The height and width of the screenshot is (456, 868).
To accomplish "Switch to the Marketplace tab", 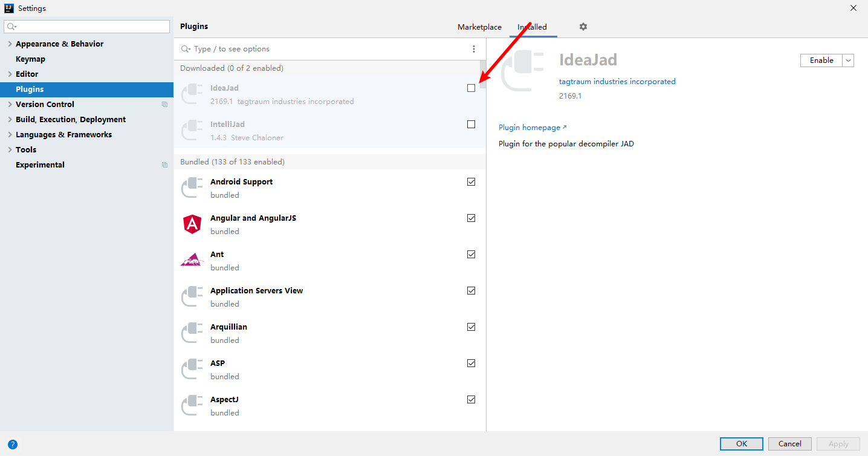I will point(479,27).
